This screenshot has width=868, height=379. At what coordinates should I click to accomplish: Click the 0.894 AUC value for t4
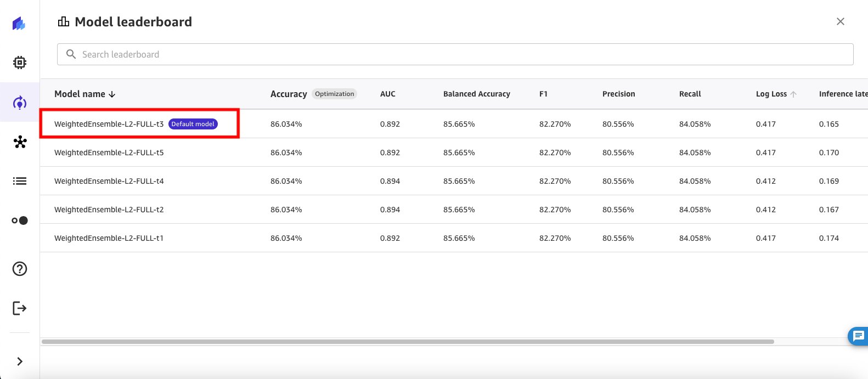390,181
